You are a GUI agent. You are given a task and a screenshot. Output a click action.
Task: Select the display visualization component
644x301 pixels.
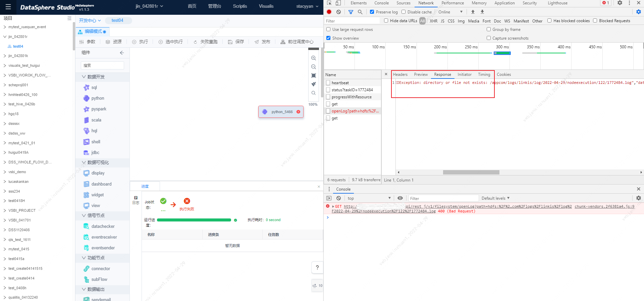point(94,173)
